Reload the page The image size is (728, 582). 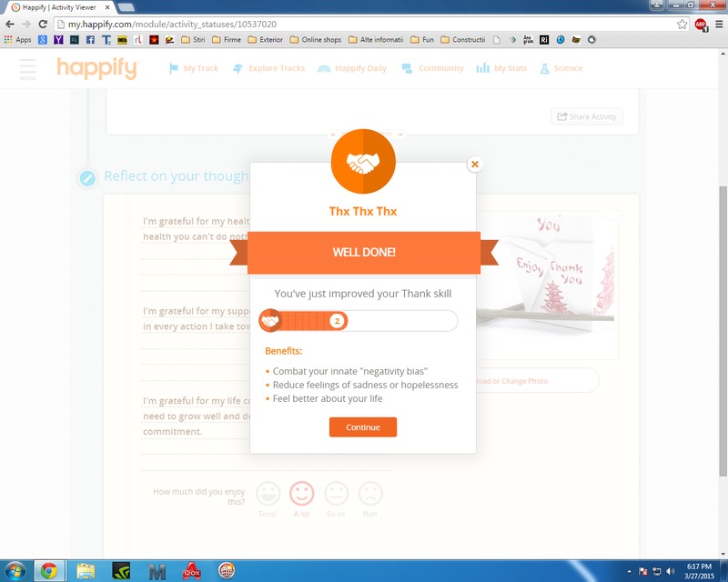tap(43, 25)
